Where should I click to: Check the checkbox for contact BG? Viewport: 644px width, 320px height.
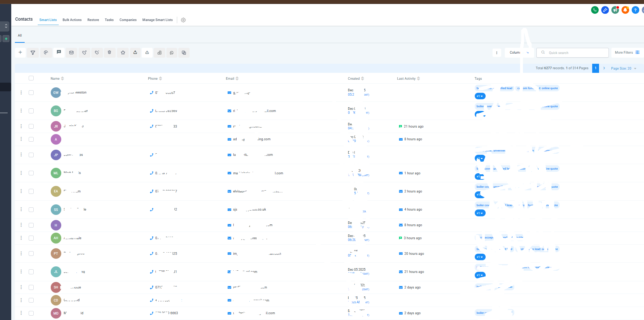click(31, 111)
